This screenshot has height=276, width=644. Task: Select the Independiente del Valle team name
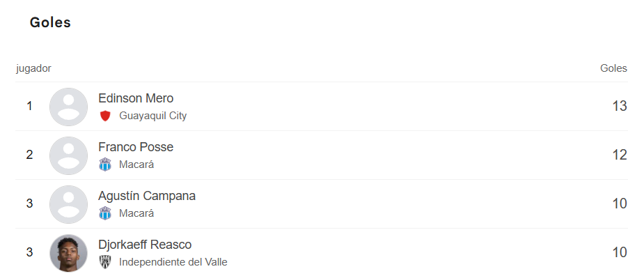(173, 262)
